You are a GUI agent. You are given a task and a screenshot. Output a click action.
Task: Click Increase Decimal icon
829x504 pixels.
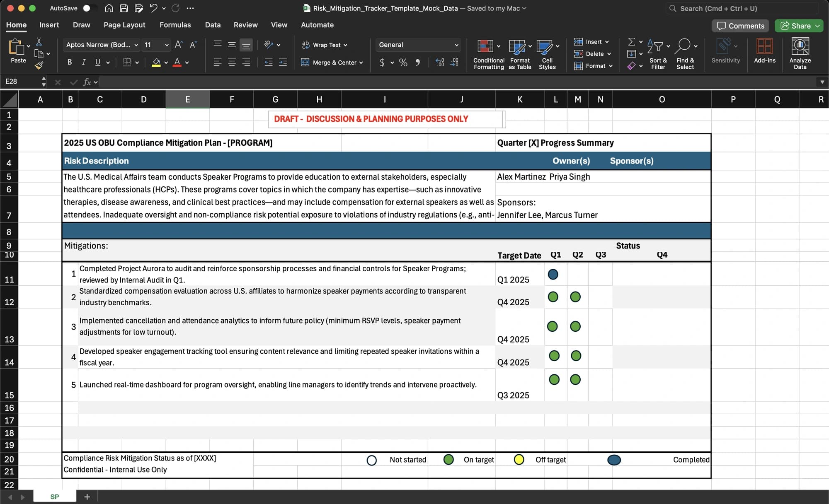tap(440, 62)
